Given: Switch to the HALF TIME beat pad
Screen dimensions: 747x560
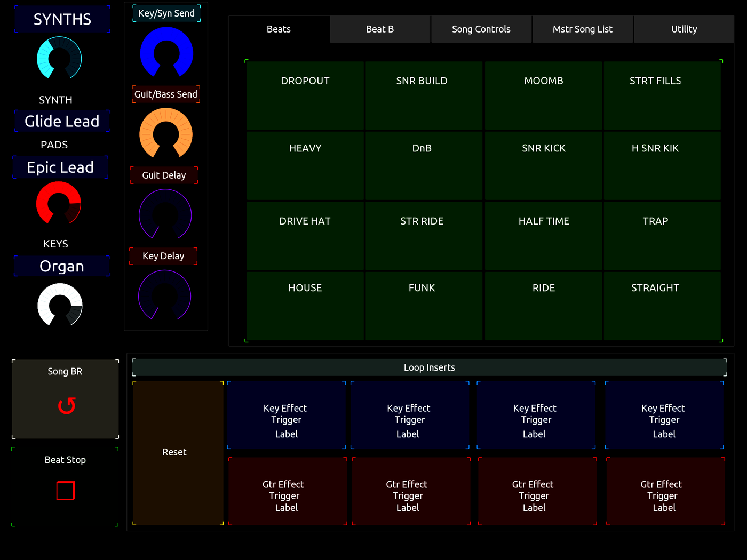Looking at the screenshot, I should [543, 236].
